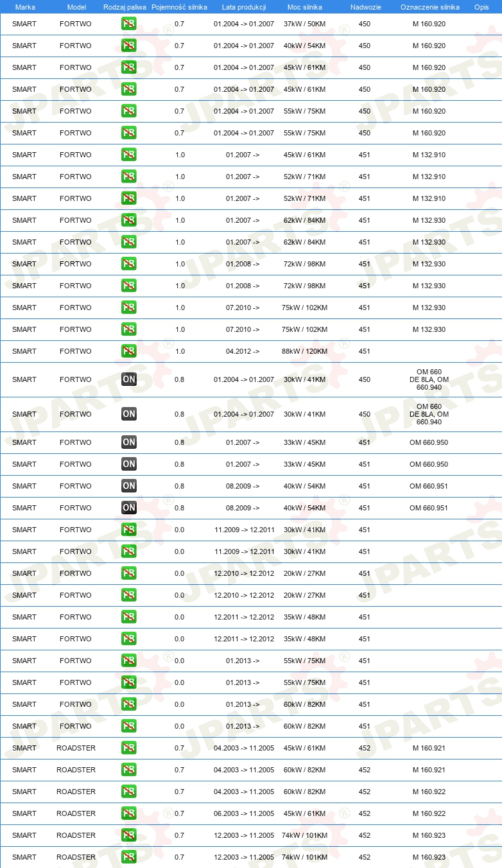Click 'M 160.921' in the ROADSTER 45kW / 61KM row

(429, 748)
